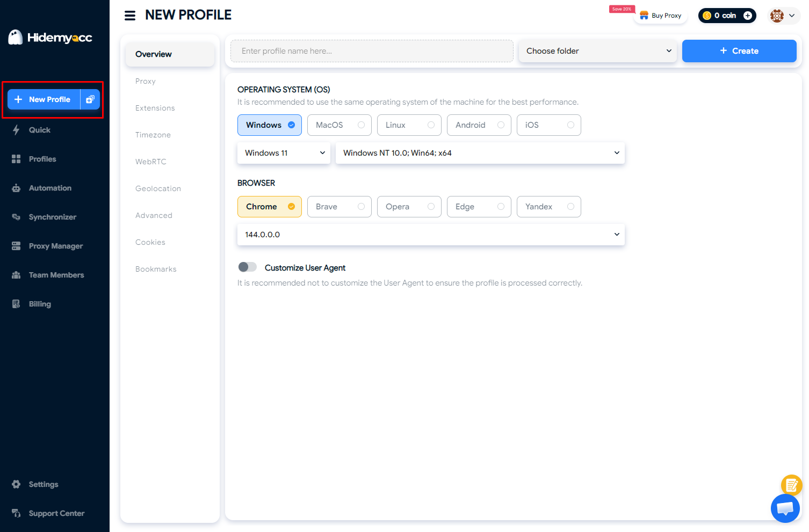
Task: Select MacOS as operating system
Action: pos(339,125)
